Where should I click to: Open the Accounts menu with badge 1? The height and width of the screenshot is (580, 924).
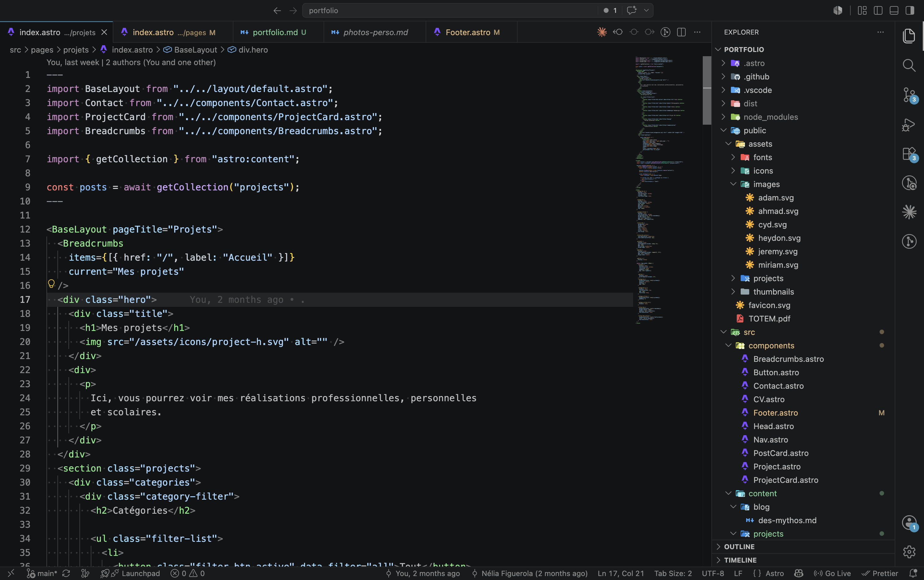[x=909, y=523]
